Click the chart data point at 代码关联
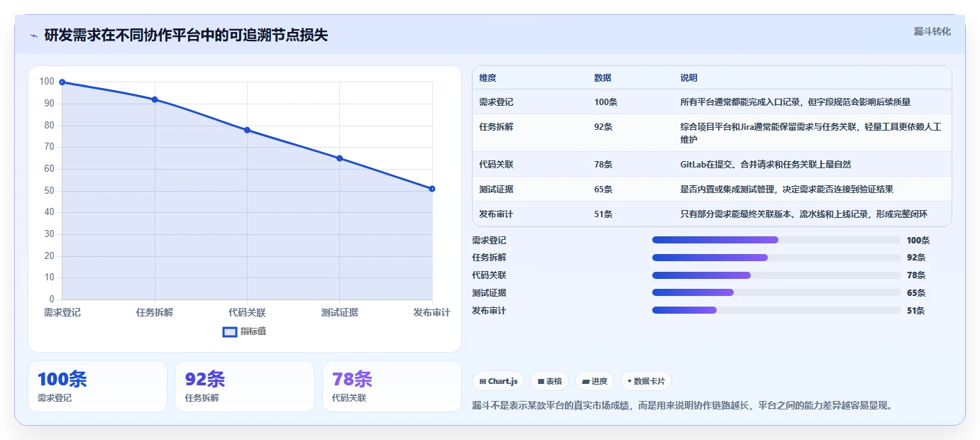980x440 pixels. (x=247, y=130)
